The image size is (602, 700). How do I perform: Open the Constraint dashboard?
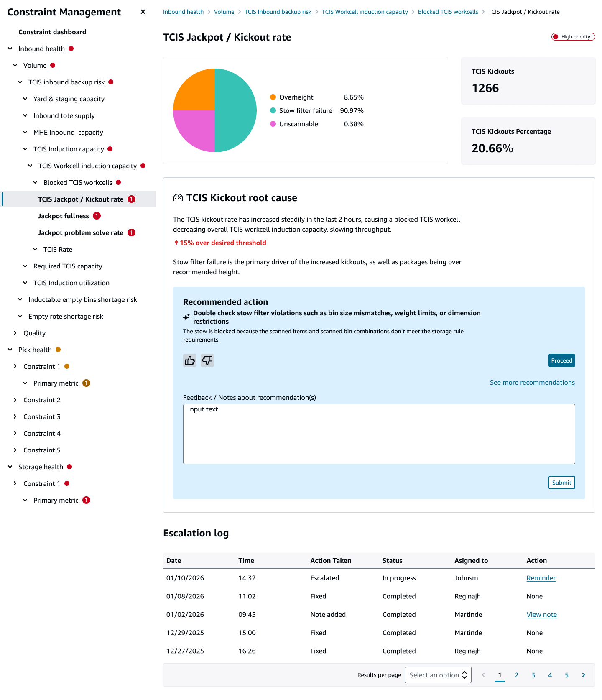52,32
